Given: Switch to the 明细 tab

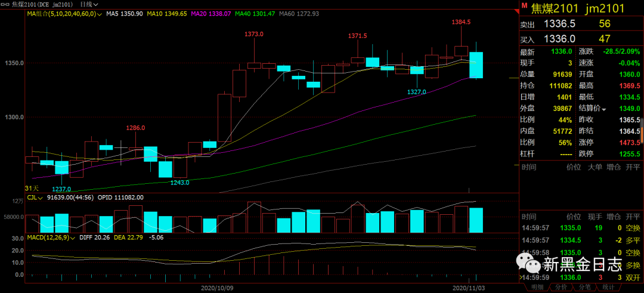Looking at the screenshot, I should (x=537, y=287).
